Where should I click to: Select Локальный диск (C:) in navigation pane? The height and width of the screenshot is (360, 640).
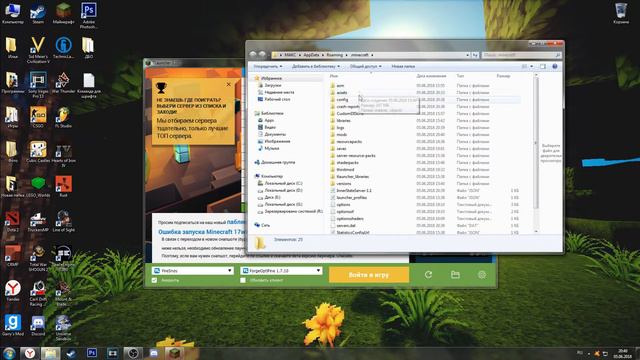point(283,183)
